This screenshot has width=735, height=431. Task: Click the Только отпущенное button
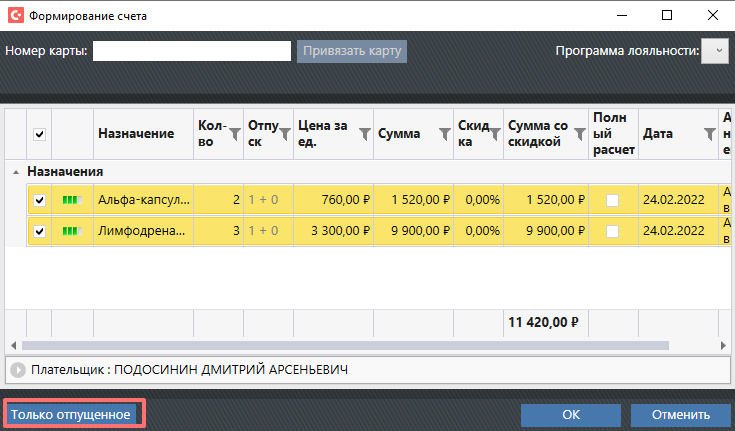(x=72, y=414)
